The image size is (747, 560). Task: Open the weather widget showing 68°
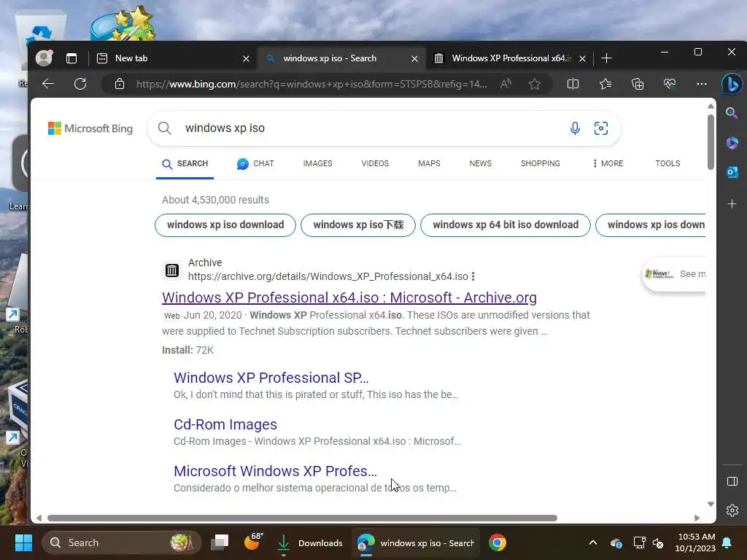point(253,542)
